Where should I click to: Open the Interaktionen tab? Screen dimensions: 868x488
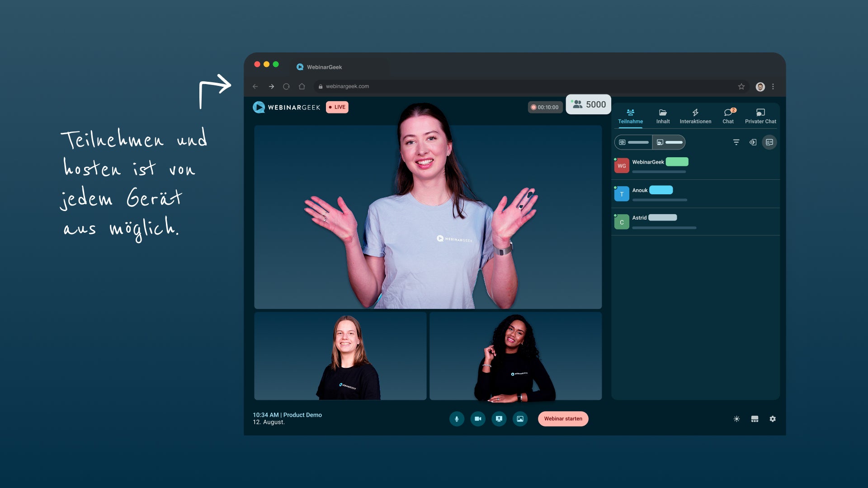695,116
